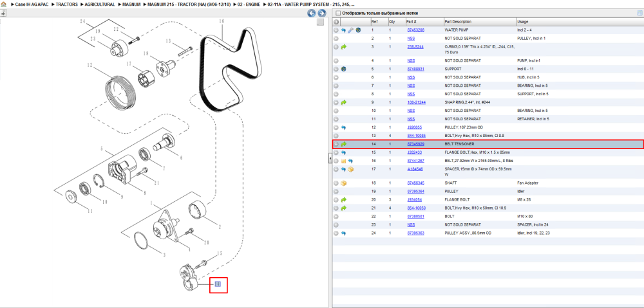This screenshot has height=308, width=644.
Task: Click callout 24 at idler pulley group
Action: [82, 21]
